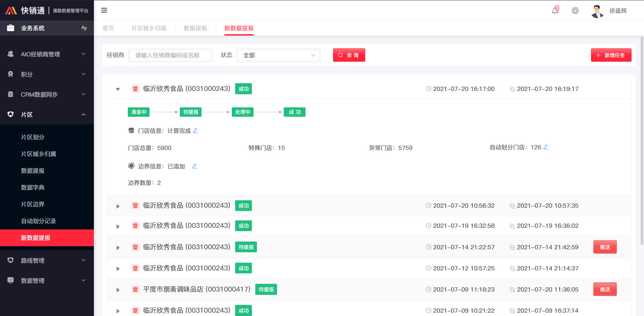Click the 处理中 step tag
Screen dimensions: 644x316
[243, 112]
